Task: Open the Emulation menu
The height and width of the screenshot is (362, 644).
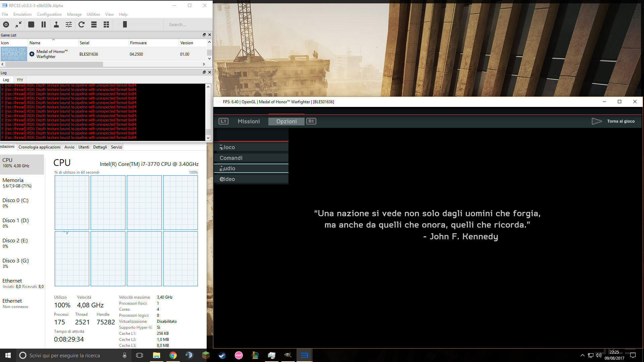Action: 22,14
